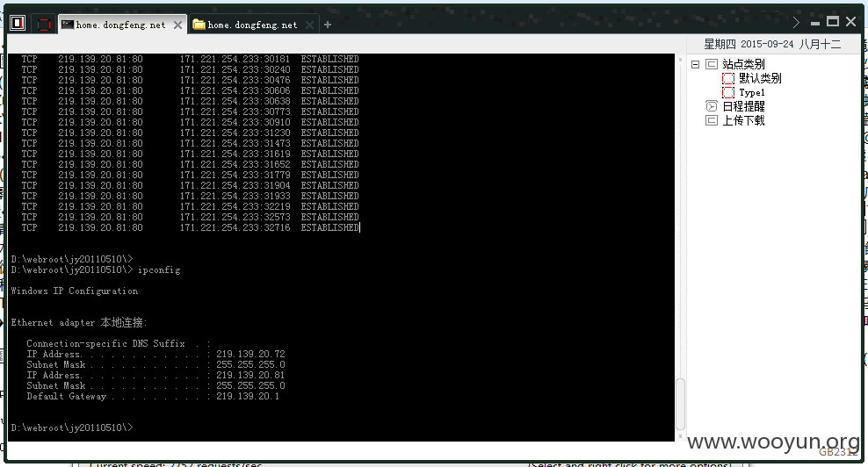868x467 pixels.
Task: Click IP address 219.139.20.81 in ipconfig output
Action: click(250, 375)
